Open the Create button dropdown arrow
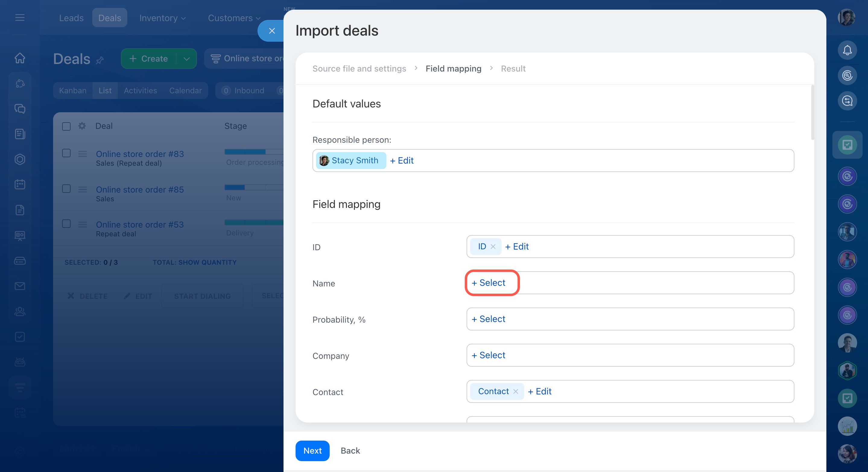 (186, 59)
